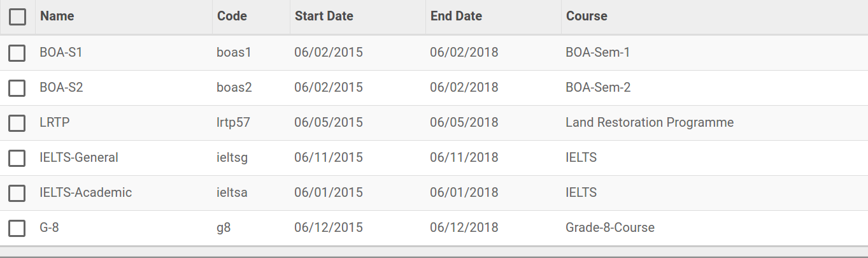Click the Land Restoration Programme course cell
This screenshot has width=868, height=258.
(x=650, y=123)
